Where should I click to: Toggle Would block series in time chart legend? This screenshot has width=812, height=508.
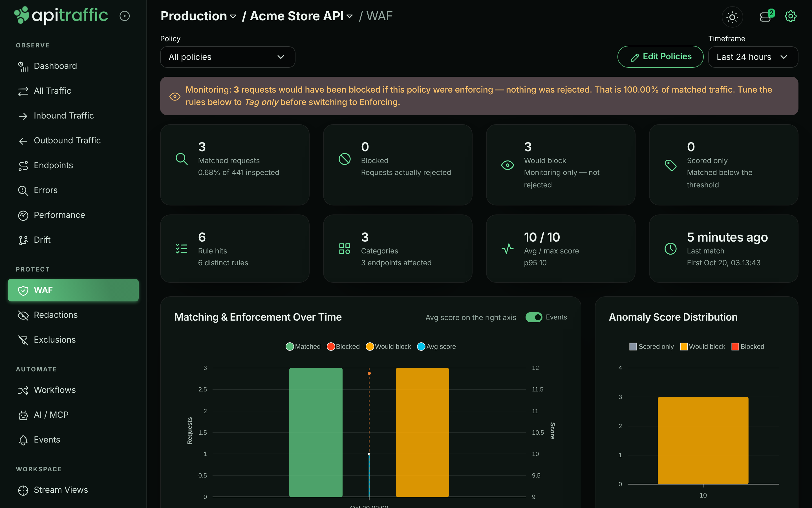click(x=388, y=346)
